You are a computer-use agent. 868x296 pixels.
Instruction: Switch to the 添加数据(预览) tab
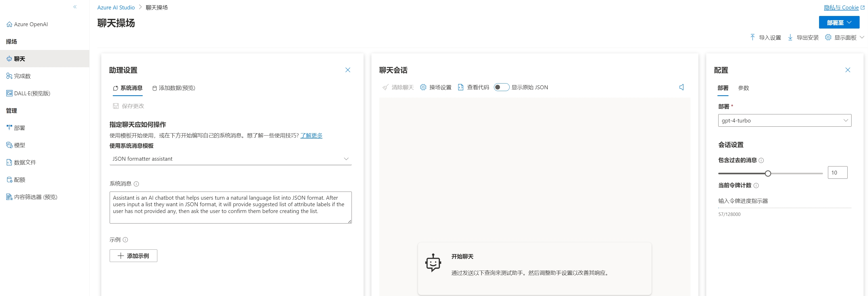174,88
